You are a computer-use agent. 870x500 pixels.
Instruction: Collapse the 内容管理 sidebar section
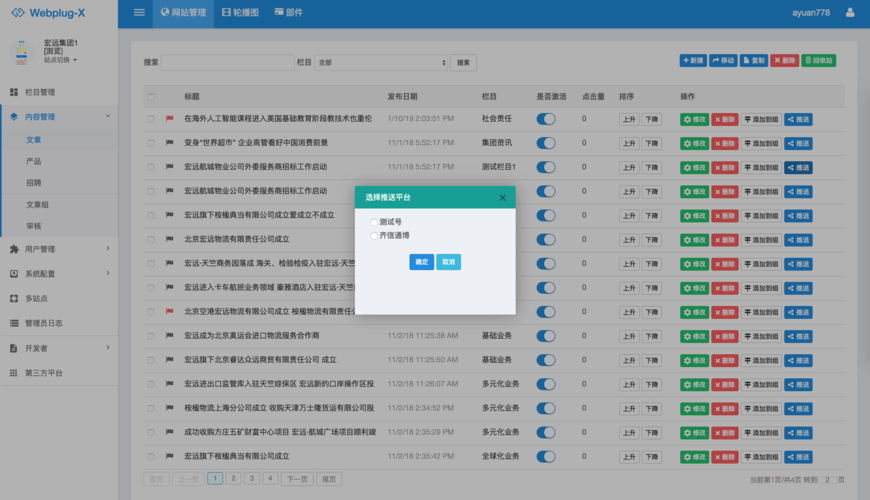pos(108,116)
